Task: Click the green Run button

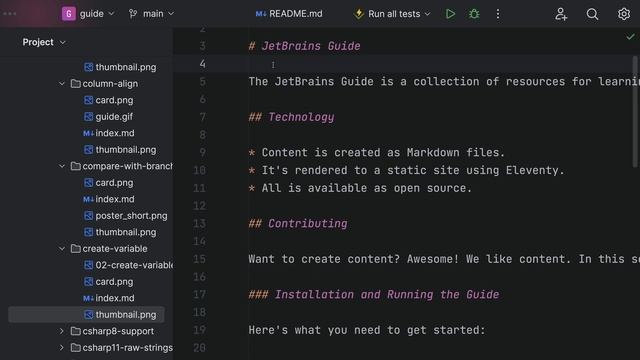Action: (450, 14)
